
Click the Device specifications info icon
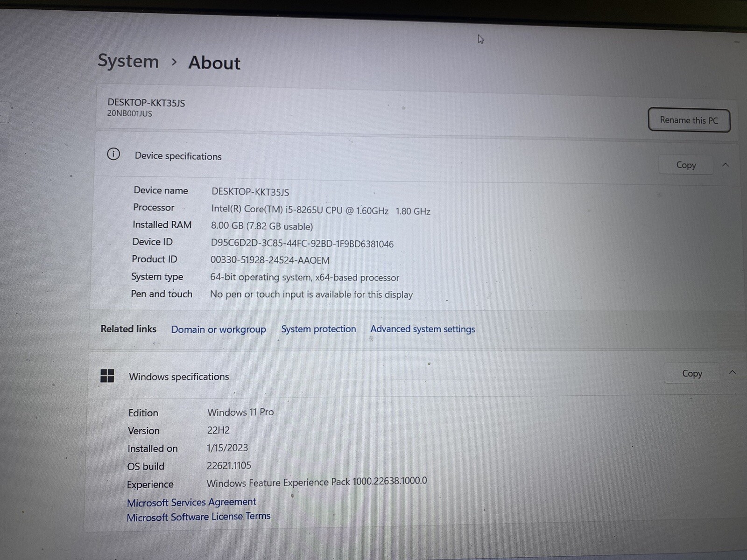[x=113, y=154]
